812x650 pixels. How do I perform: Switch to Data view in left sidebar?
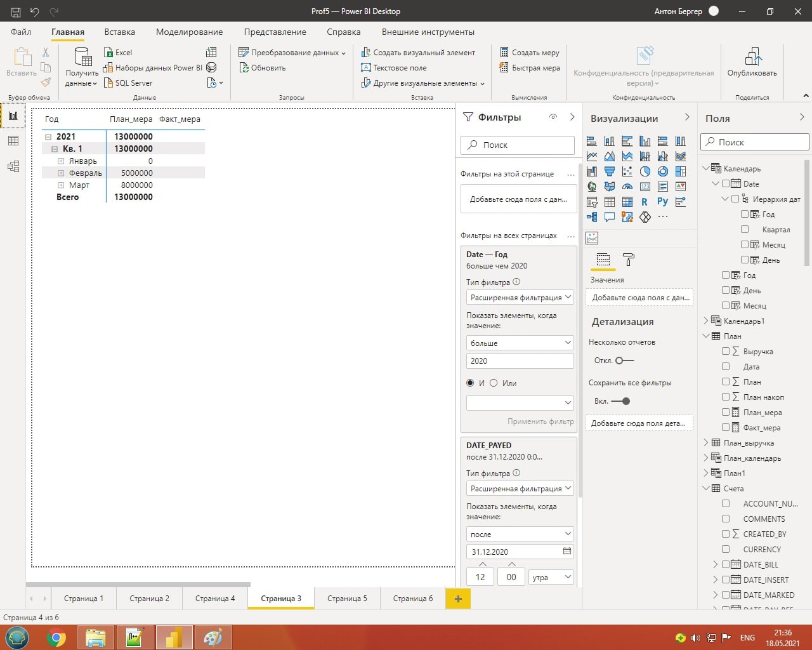[13, 141]
